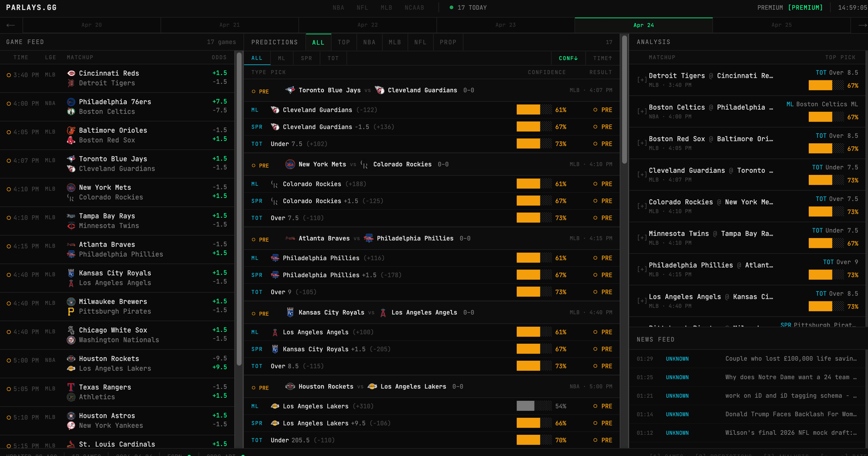
Task: Click the New York Yankees logo
Action: point(71,426)
